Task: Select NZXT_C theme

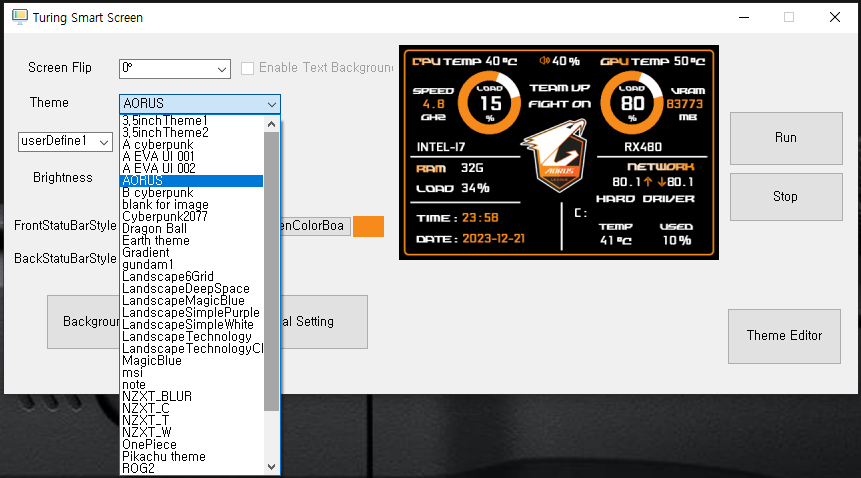Action: click(191, 408)
